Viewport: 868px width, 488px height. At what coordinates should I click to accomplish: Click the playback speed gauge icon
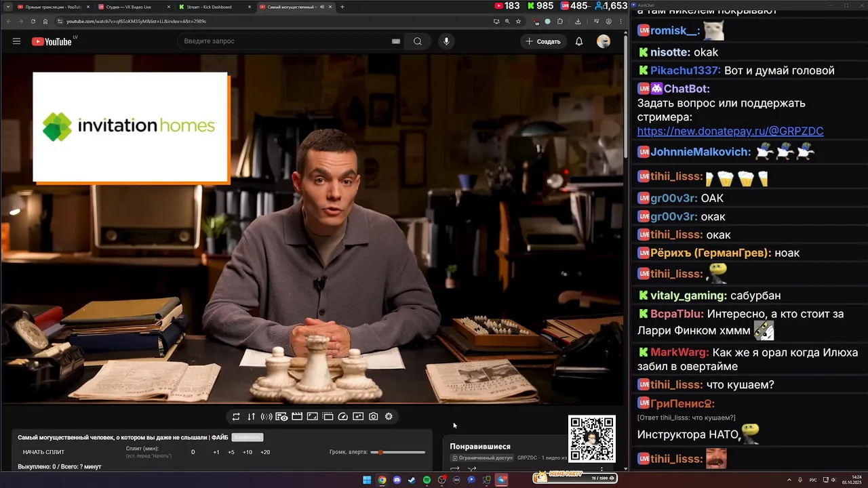coord(343,417)
